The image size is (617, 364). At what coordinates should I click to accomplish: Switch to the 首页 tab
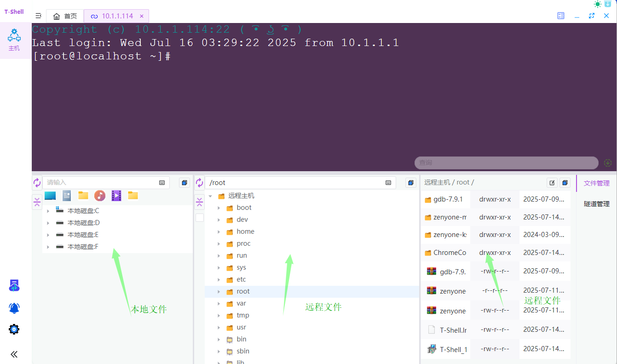pos(65,16)
